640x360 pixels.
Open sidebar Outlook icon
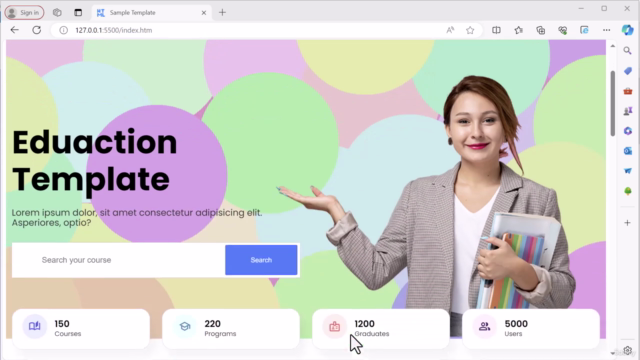pyautogui.click(x=628, y=151)
